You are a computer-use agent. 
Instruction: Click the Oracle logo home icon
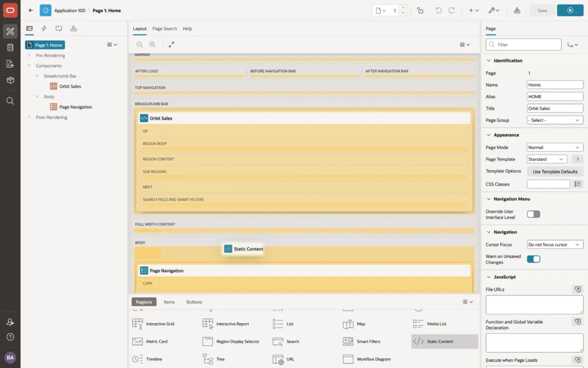click(10, 10)
